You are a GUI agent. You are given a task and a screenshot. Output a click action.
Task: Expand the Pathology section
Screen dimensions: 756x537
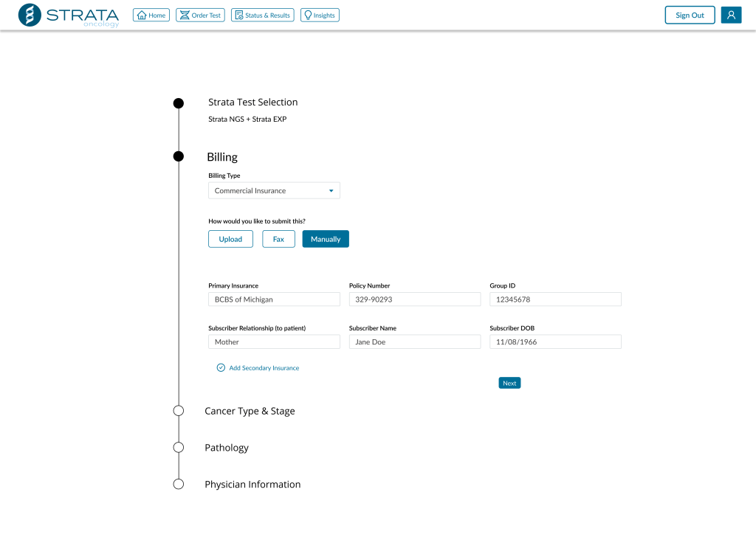(227, 448)
